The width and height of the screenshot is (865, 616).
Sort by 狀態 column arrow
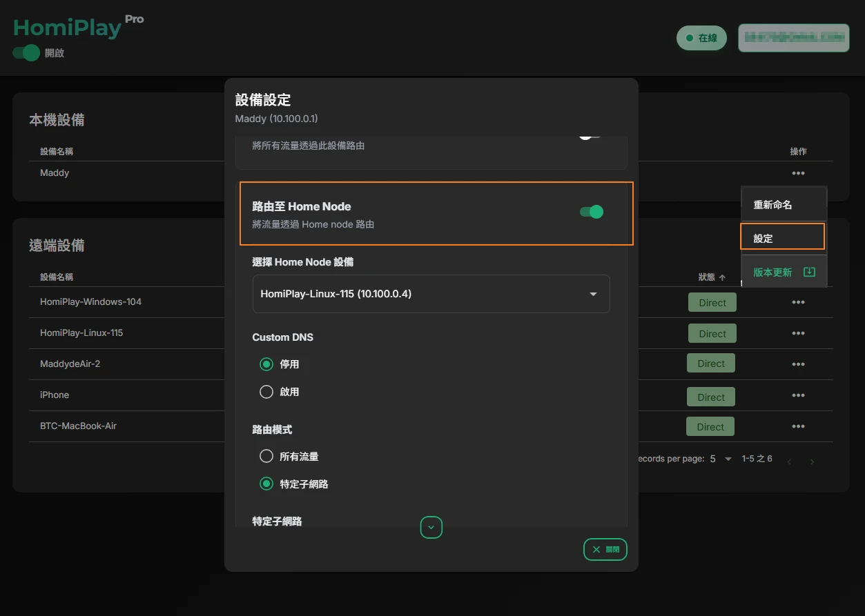[722, 277]
